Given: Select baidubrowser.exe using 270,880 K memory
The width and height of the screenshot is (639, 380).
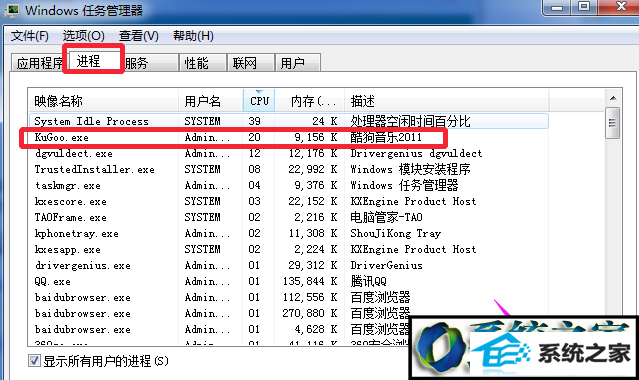Looking at the screenshot, I should point(289,313).
